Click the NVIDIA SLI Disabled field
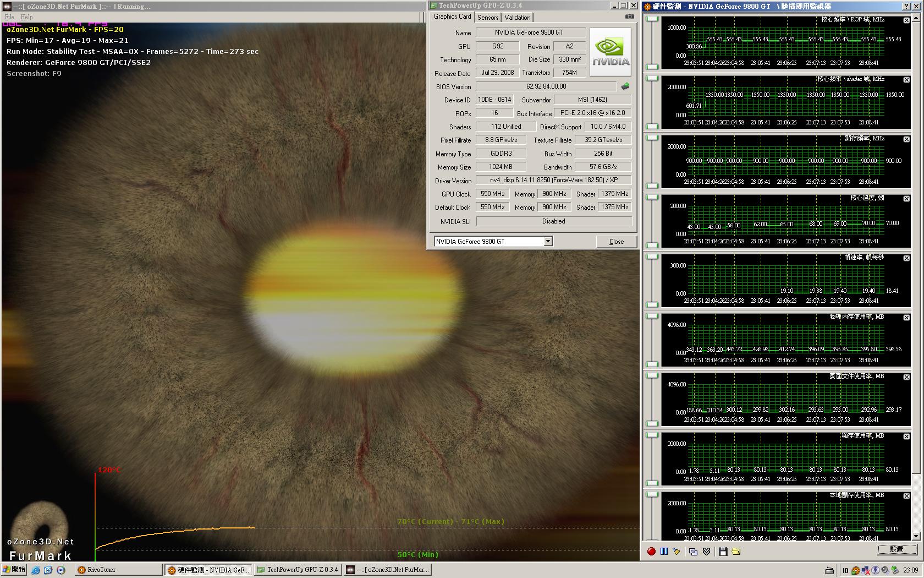This screenshot has height=578, width=924. point(554,221)
